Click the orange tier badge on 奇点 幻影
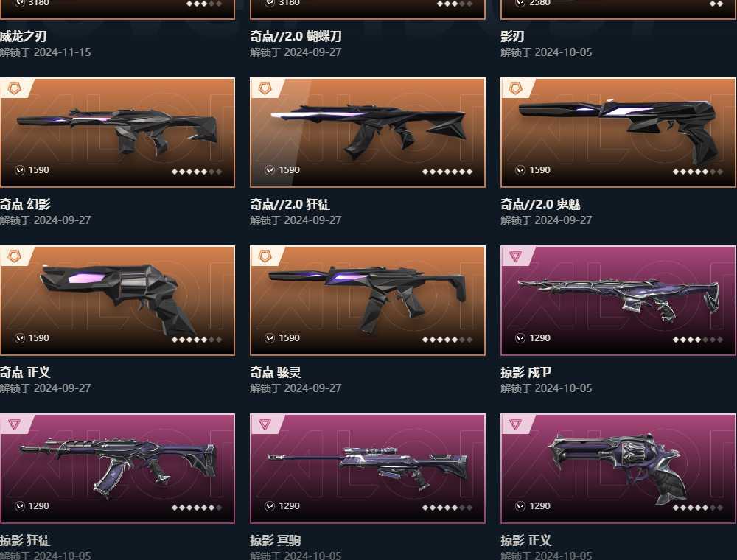Viewport: 737px width, 560px height. click(15, 88)
